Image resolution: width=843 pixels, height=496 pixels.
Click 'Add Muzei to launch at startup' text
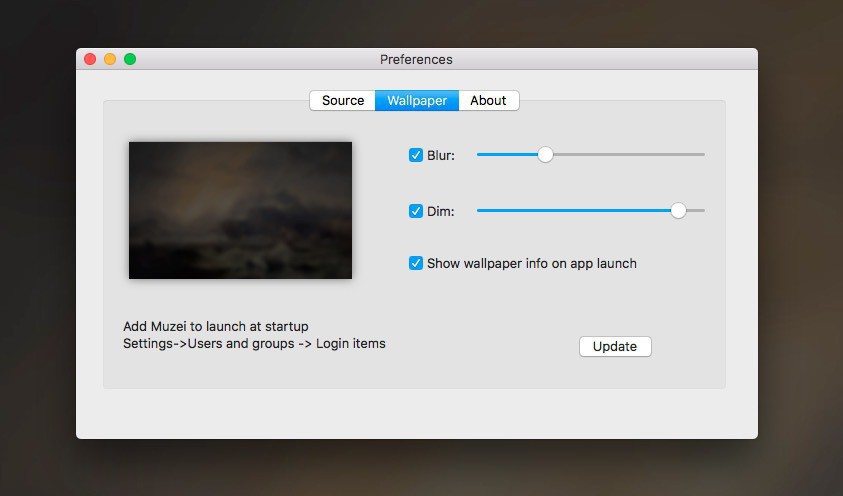[216, 326]
